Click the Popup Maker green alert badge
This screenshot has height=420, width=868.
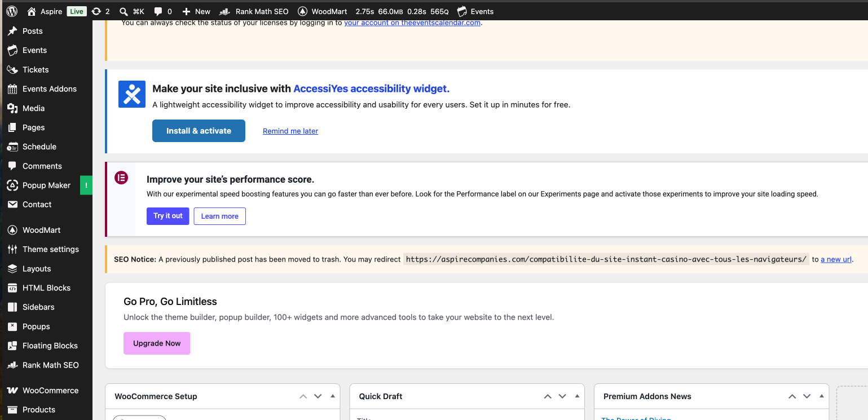tap(86, 185)
